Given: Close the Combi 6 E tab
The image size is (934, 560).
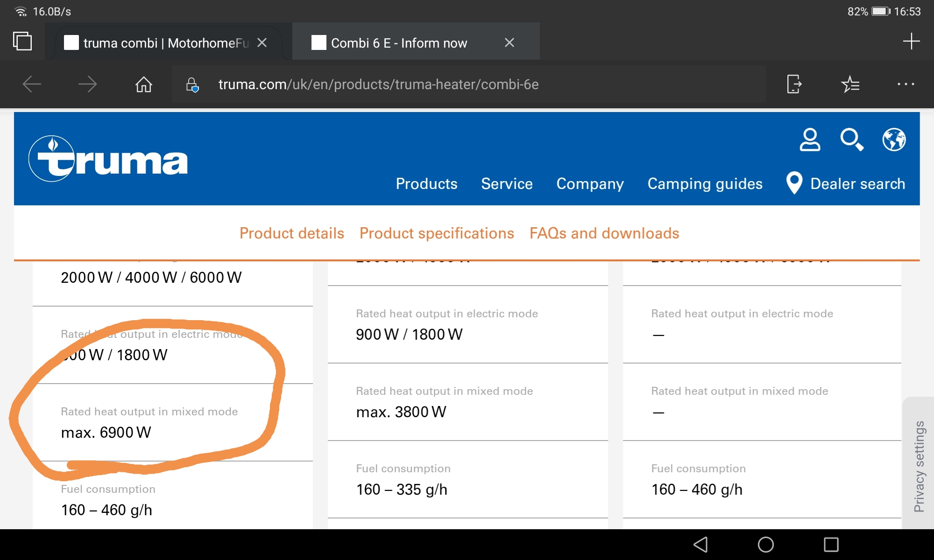Looking at the screenshot, I should pyautogui.click(x=509, y=42).
